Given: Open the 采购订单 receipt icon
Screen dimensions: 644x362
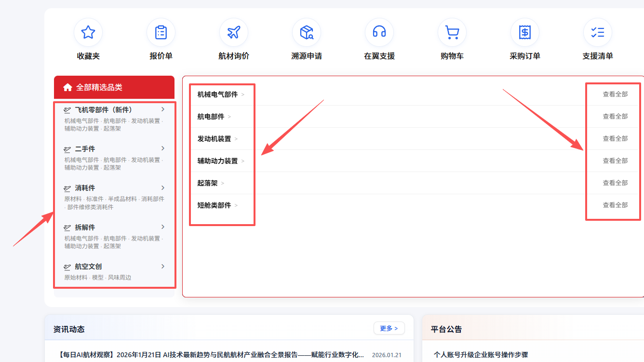Looking at the screenshot, I should click(525, 32).
